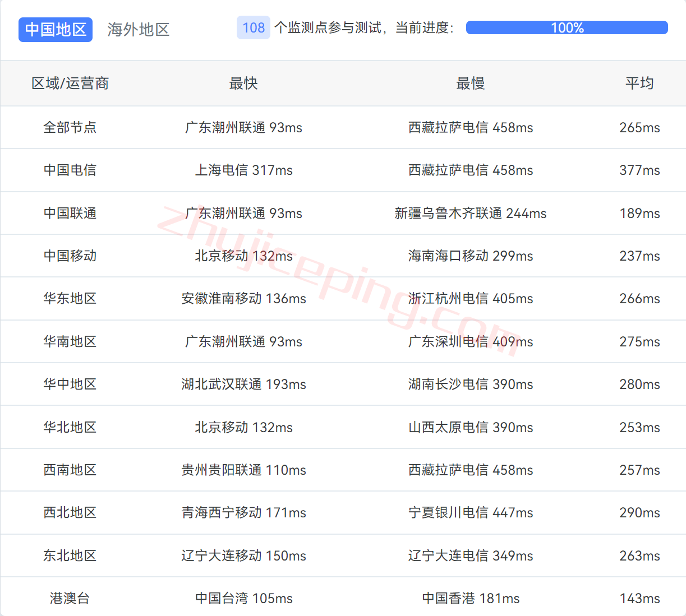
Task: Click 辽宁大连电信 349ms cell
Action: (471, 555)
